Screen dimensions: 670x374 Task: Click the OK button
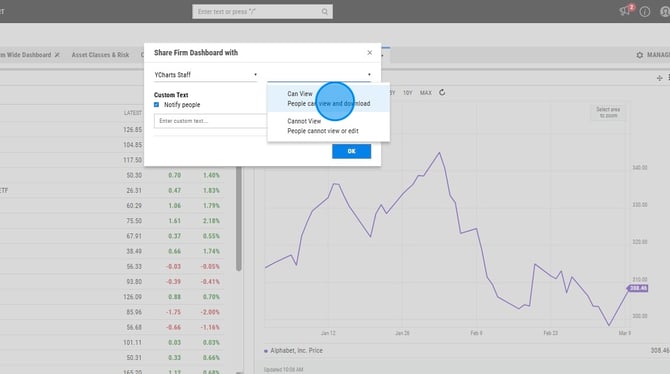351,151
